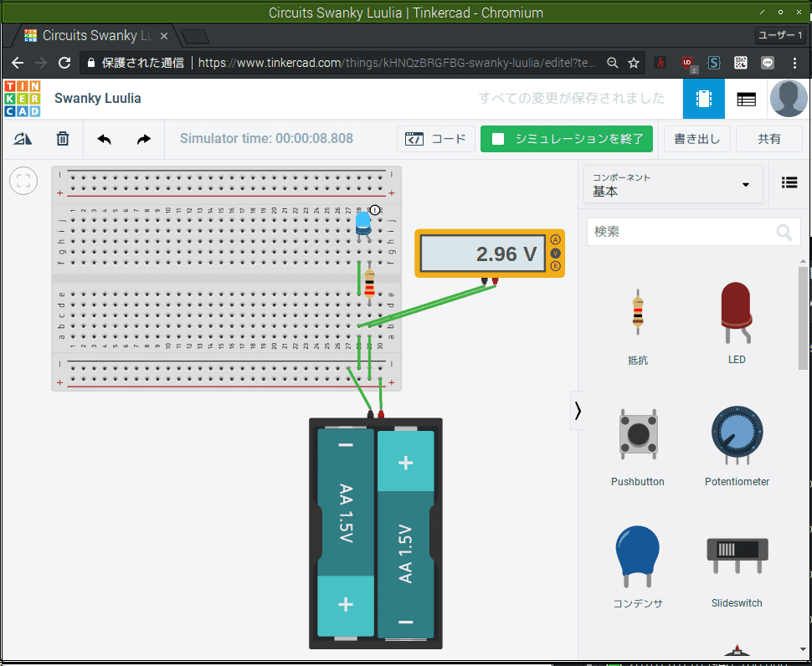Click the uBlock extension icon

point(688,63)
